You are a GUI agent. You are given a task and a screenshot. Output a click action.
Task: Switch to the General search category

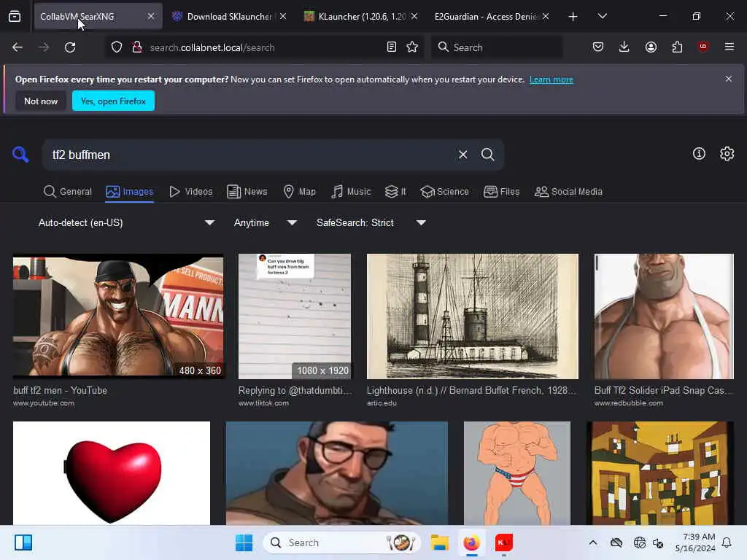[68, 192]
